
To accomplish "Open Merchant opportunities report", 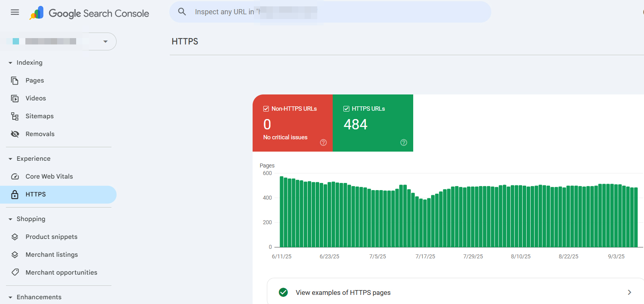I will (61, 273).
